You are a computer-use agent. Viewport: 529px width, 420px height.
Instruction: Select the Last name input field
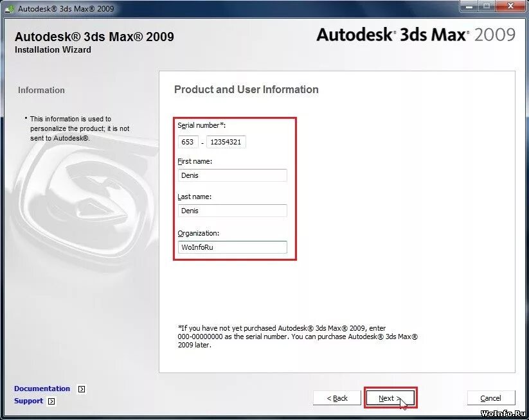(x=233, y=211)
